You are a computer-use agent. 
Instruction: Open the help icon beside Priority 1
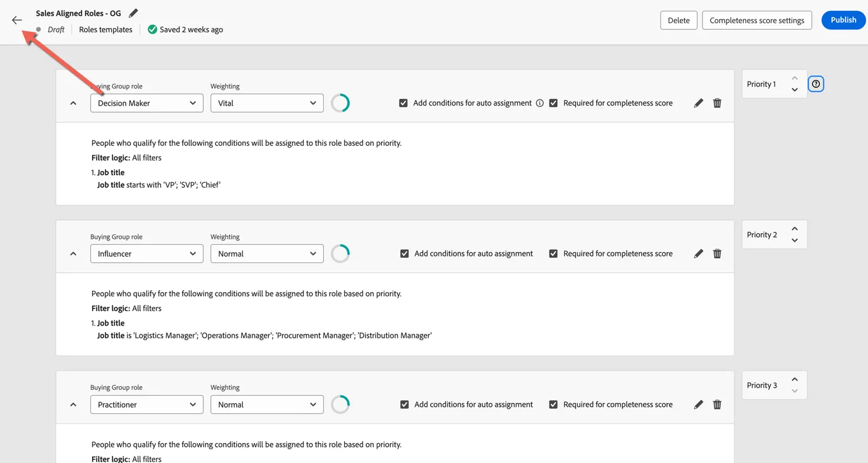click(x=816, y=84)
